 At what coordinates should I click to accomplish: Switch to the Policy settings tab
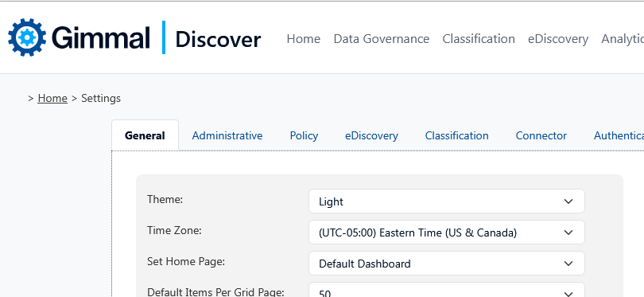tap(304, 135)
